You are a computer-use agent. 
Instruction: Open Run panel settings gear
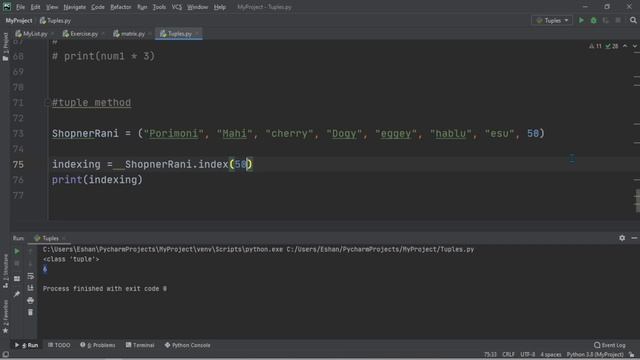pyautogui.click(x=622, y=238)
